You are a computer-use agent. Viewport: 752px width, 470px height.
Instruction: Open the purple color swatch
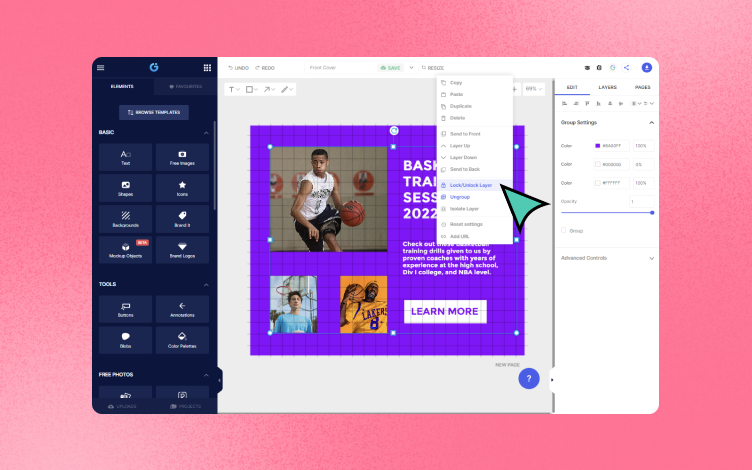(x=598, y=146)
